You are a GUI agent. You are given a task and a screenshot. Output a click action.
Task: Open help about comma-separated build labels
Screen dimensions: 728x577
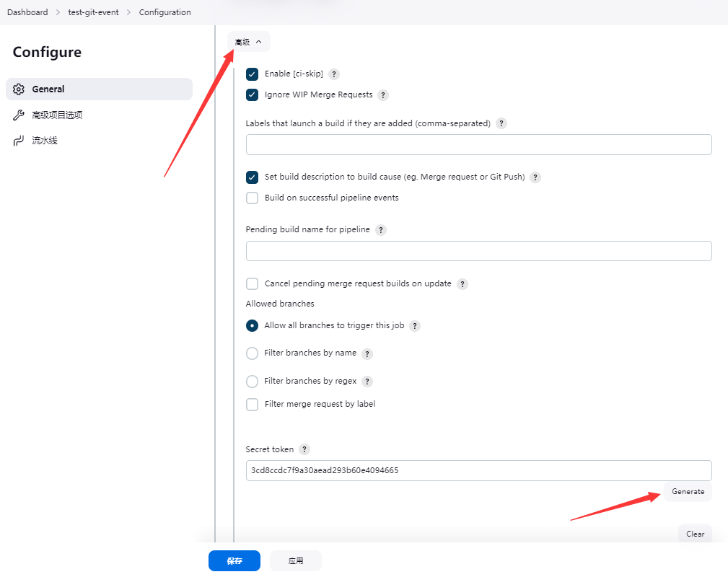pyautogui.click(x=501, y=123)
